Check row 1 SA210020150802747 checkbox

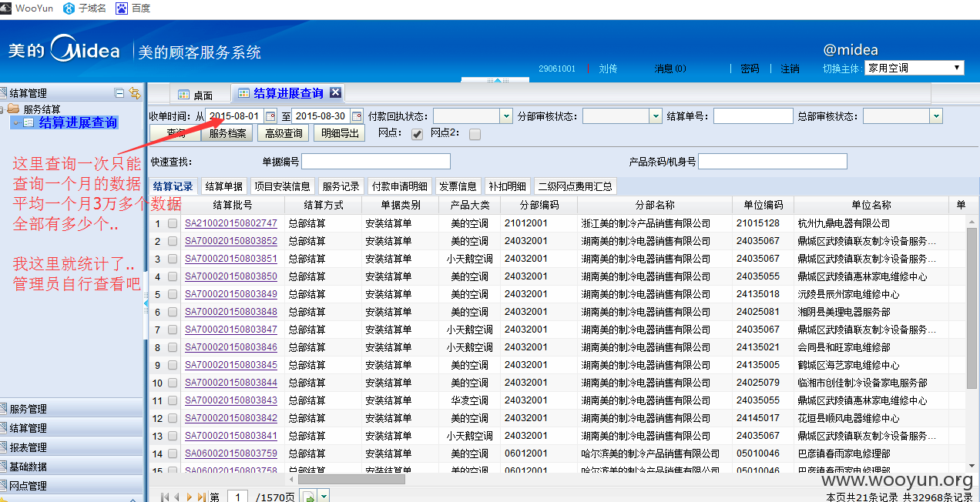point(173,224)
